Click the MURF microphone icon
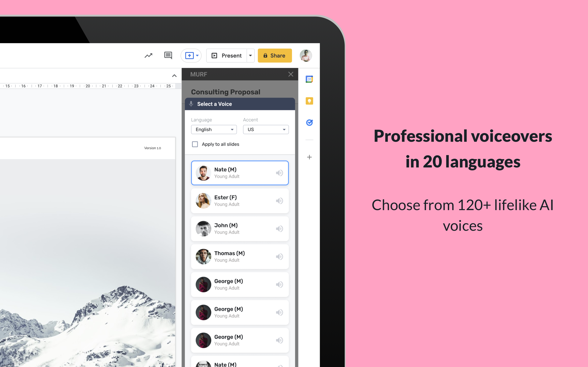588x367 pixels. (191, 104)
